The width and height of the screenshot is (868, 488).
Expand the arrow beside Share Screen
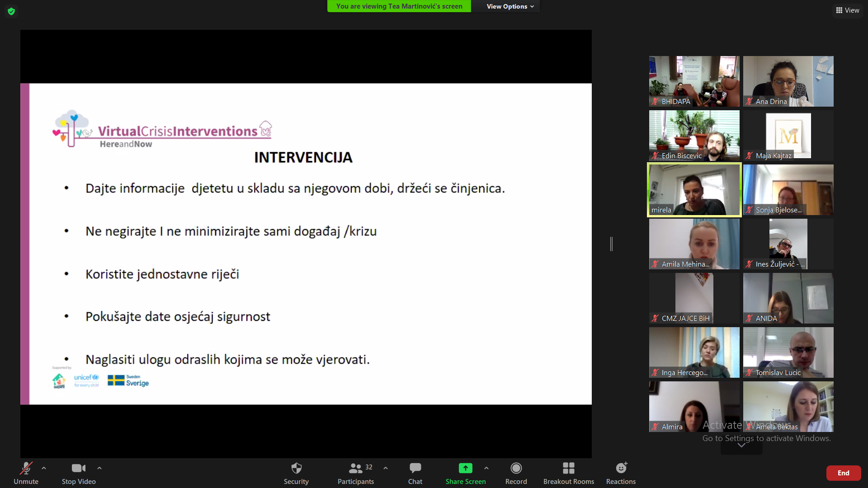[x=486, y=468]
